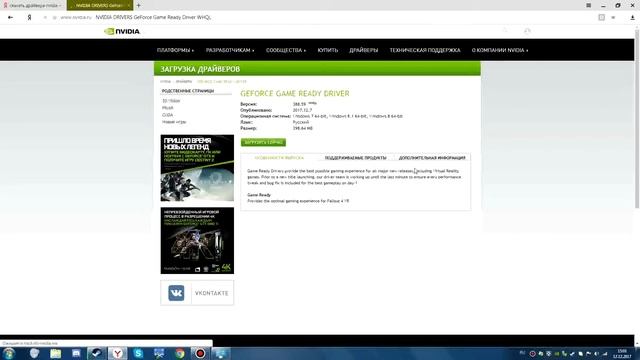Expand the ПЛАТФОРМЫ menu
Image resolution: width=640 pixels, height=360 pixels.
click(176, 50)
